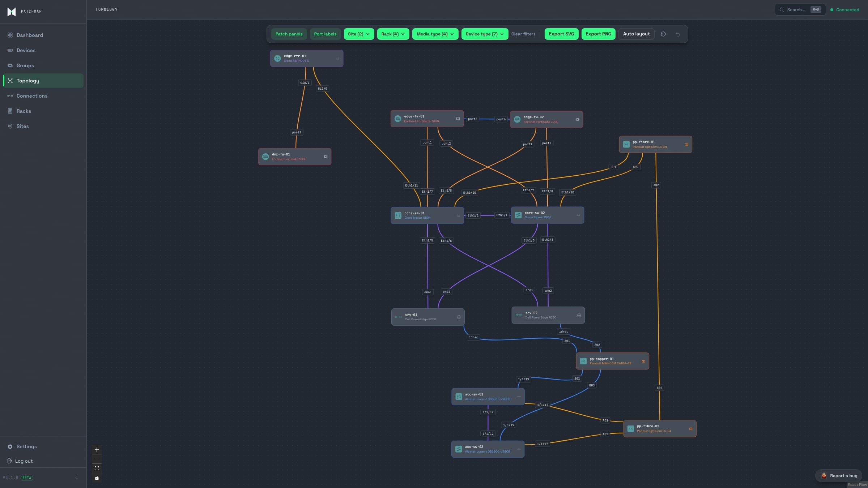Click pp-fibre-01 orange media icon
Image resolution: width=868 pixels, height=488 pixels.
click(x=686, y=144)
